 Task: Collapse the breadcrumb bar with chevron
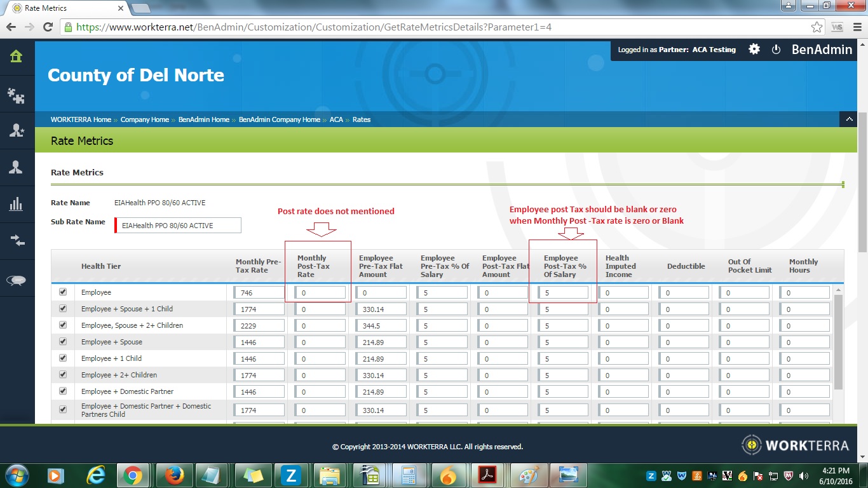click(x=848, y=119)
